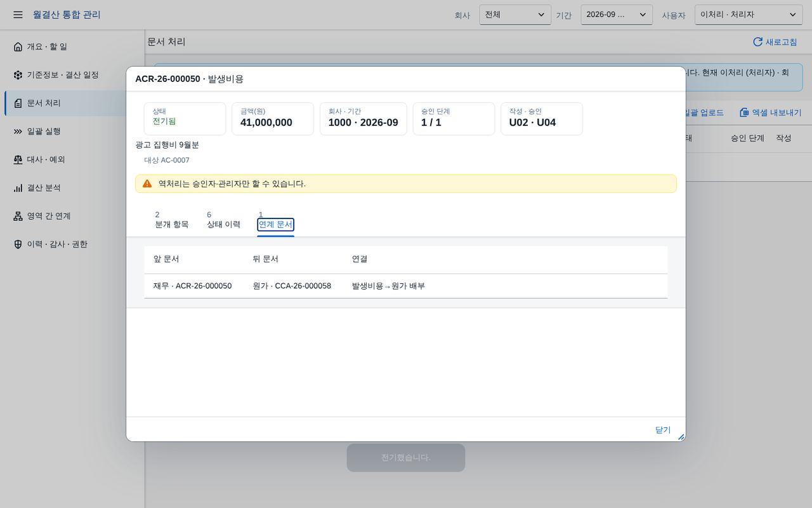
Task: Click the shield icon for 이력 · 감사 · 권한
Action: (x=18, y=244)
